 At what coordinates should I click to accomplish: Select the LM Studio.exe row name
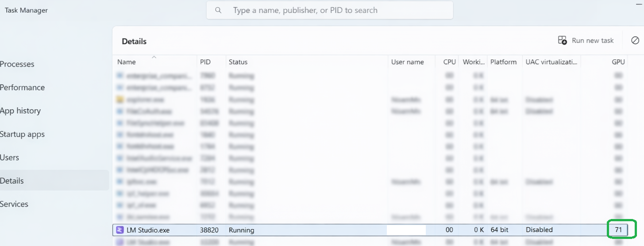point(148,230)
